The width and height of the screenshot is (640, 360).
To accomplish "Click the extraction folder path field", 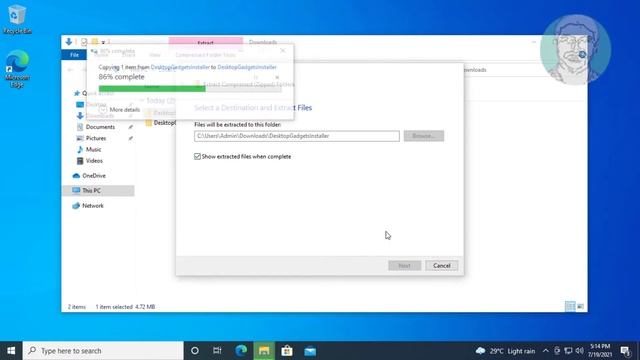I will tap(297, 136).
